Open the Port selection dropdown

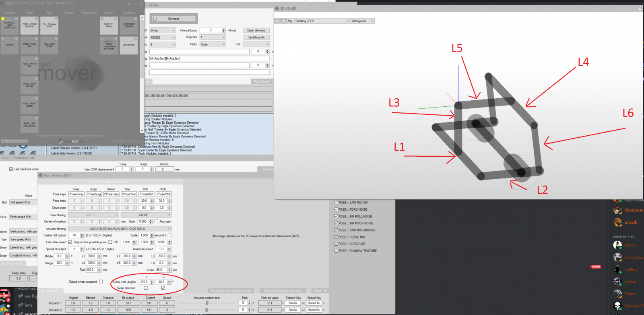click(256, 44)
